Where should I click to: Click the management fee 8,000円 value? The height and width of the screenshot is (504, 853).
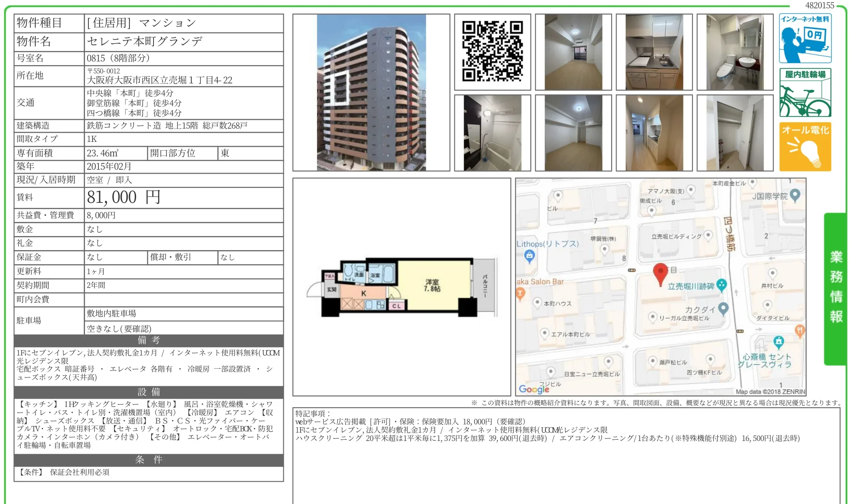click(x=101, y=215)
